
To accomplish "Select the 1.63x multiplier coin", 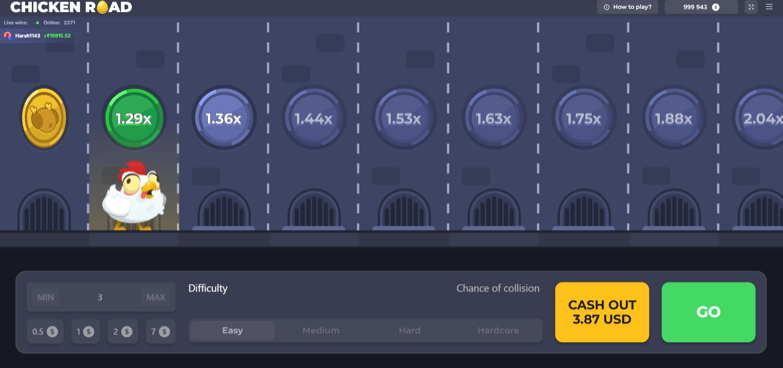I will (493, 118).
